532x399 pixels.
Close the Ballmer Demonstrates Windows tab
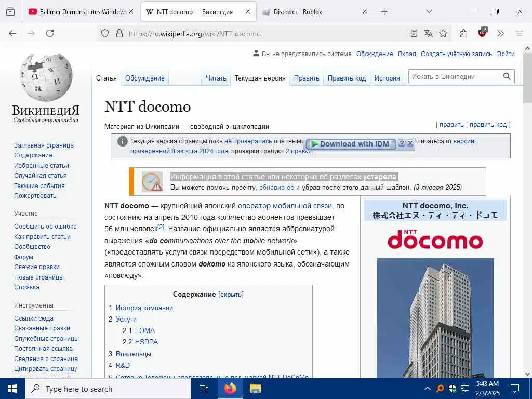tap(131, 11)
